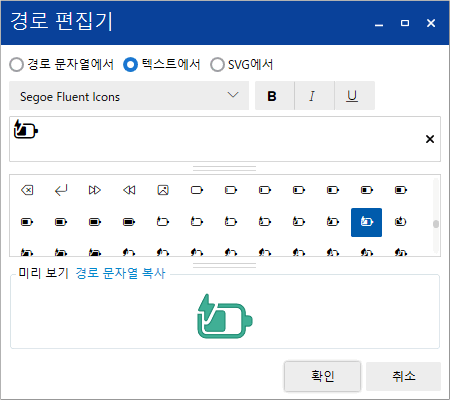Choose the fast-forward glyph icon

[95, 190]
